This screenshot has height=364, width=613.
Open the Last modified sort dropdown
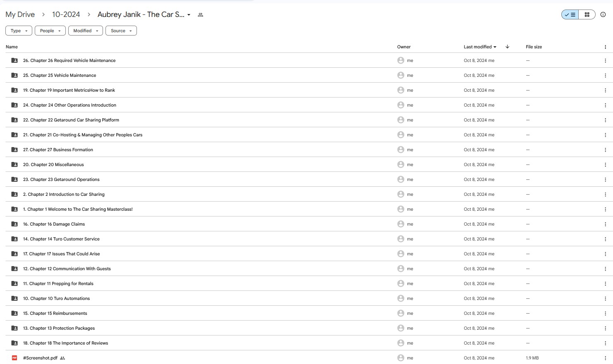coord(480,47)
